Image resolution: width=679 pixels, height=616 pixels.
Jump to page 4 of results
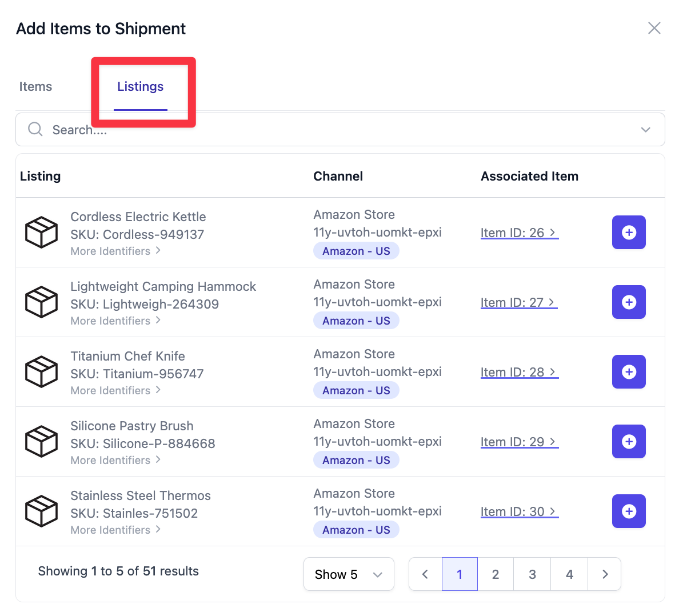point(569,574)
